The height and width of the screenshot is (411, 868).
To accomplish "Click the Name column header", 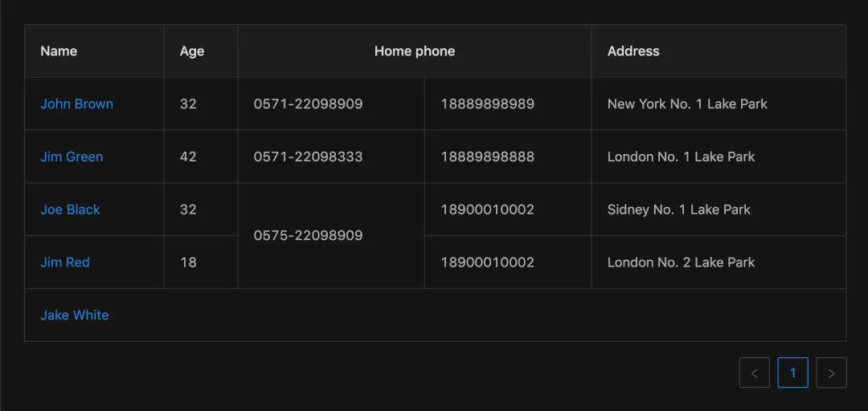I will tap(59, 51).
